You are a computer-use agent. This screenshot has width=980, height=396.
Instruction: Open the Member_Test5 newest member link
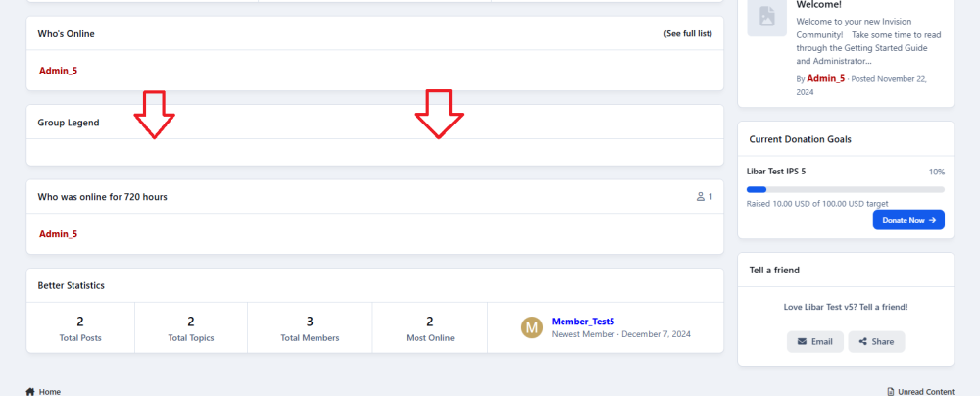click(x=582, y=322)
